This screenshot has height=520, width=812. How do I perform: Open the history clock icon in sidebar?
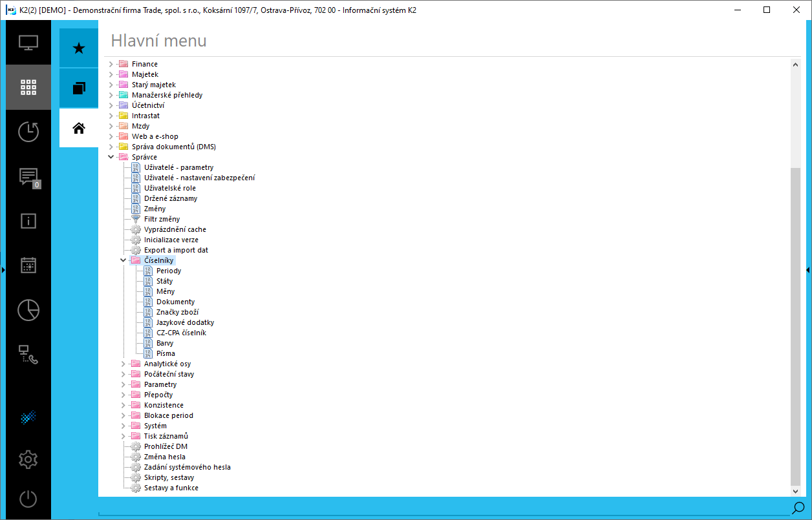[28, 132]
